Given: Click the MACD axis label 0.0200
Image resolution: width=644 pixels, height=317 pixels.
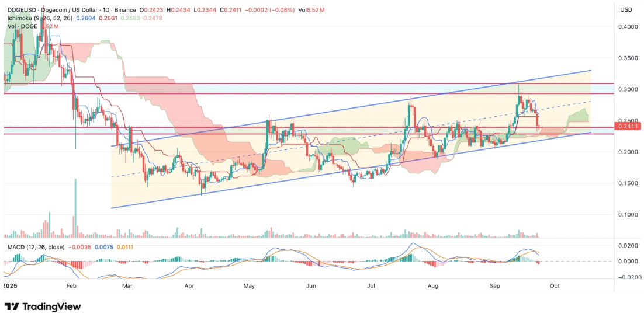Looking at the screenshot, I should click(x=628, y=246).
